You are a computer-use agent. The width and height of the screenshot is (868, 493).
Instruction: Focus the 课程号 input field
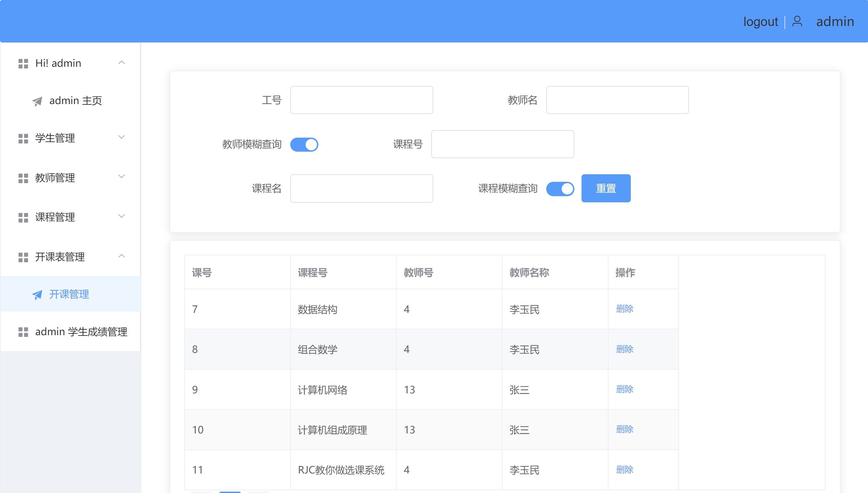pos(503,144)
